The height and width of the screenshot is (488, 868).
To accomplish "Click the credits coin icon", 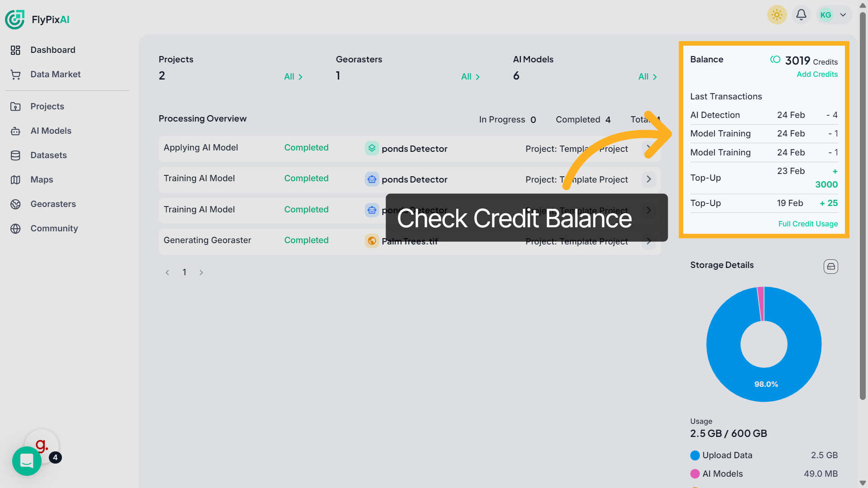I will pos(775,60).
